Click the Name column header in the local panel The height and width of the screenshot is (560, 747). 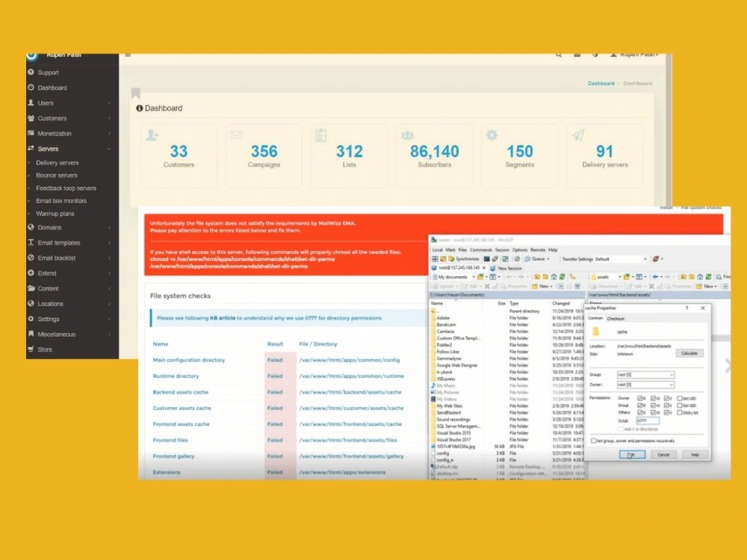coord(437,303)
